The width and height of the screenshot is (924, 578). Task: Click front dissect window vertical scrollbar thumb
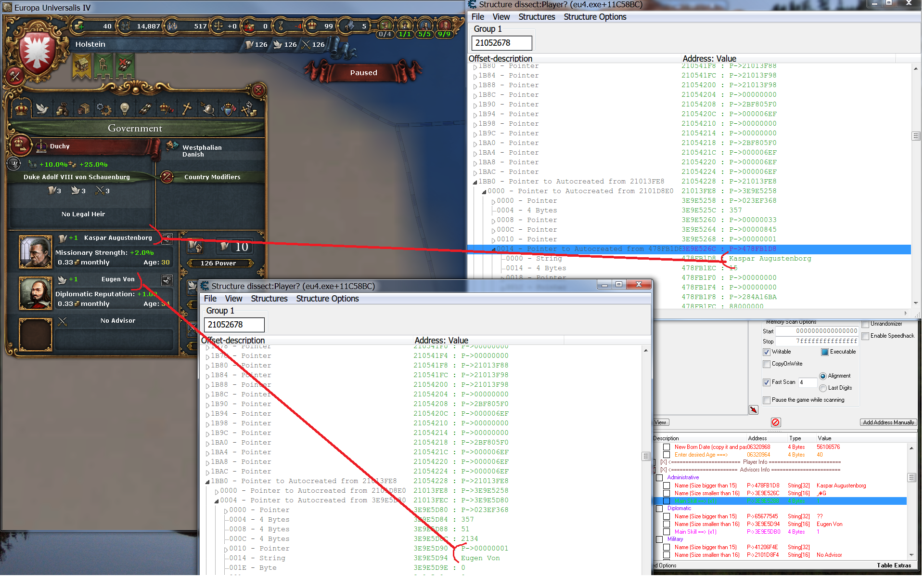(646, 456)
